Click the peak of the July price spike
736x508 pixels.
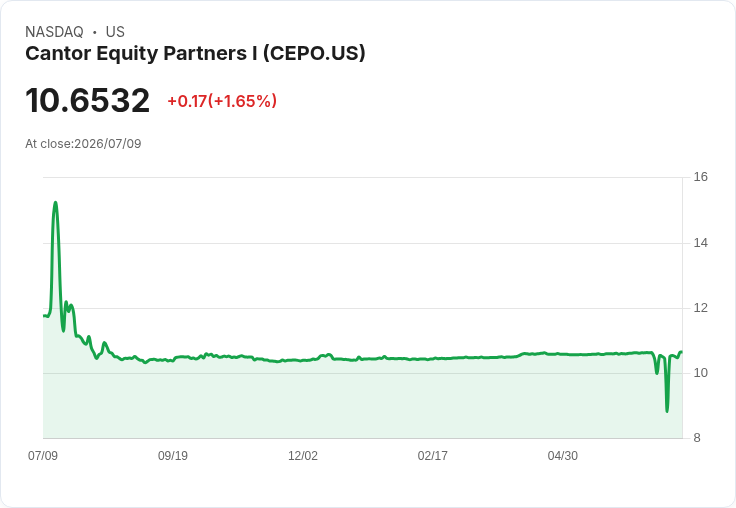55,203
